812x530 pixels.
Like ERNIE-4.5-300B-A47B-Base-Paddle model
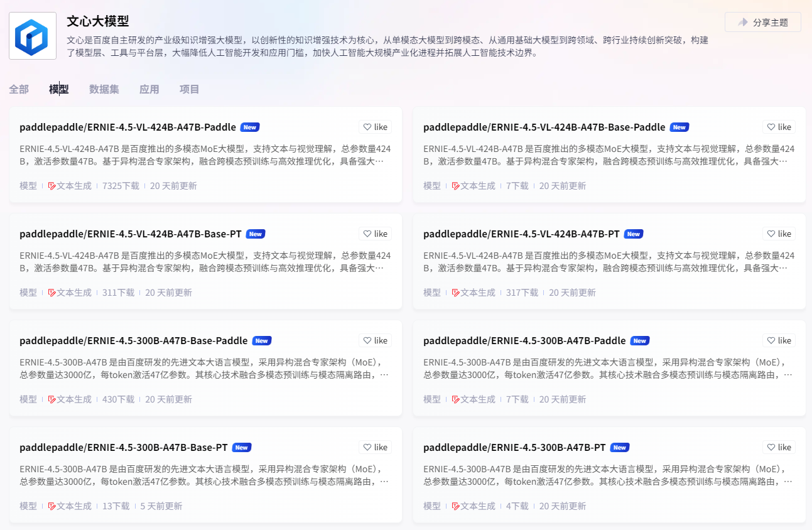376,340
